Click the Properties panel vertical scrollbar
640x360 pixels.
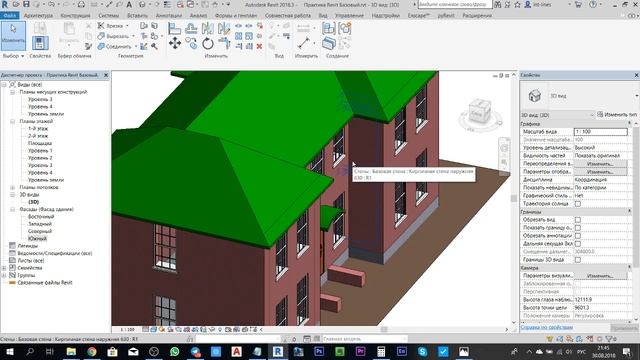point(636,196)
